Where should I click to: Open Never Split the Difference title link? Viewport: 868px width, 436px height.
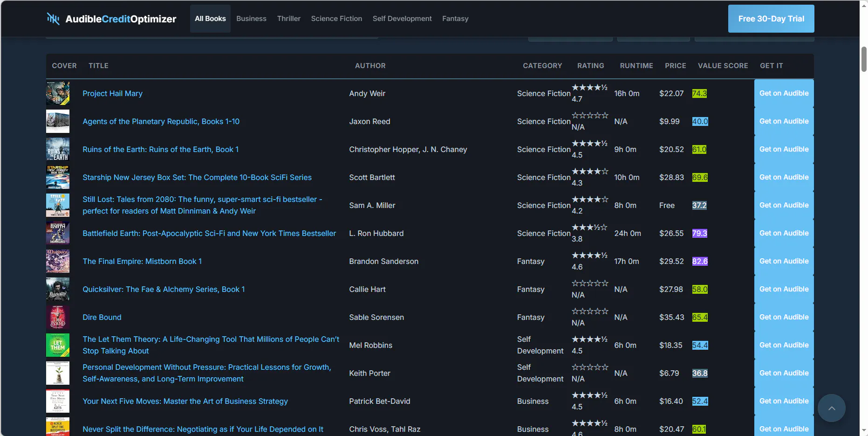click(203, 429)
